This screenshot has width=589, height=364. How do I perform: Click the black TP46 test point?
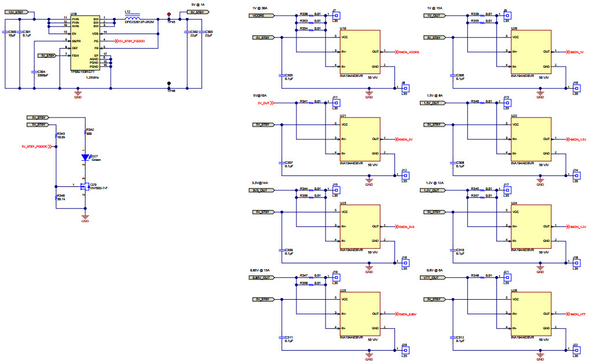[169, 83]
